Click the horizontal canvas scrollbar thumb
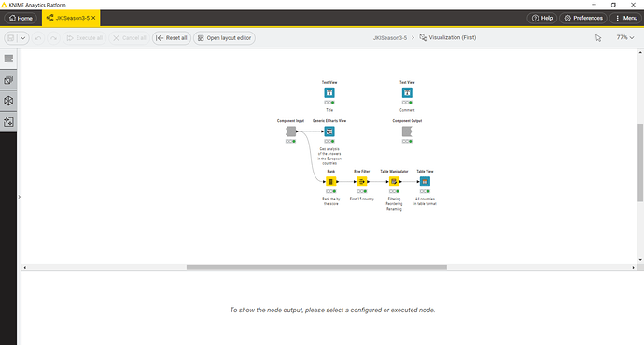The image size is (644, 345). coord(316,267)
